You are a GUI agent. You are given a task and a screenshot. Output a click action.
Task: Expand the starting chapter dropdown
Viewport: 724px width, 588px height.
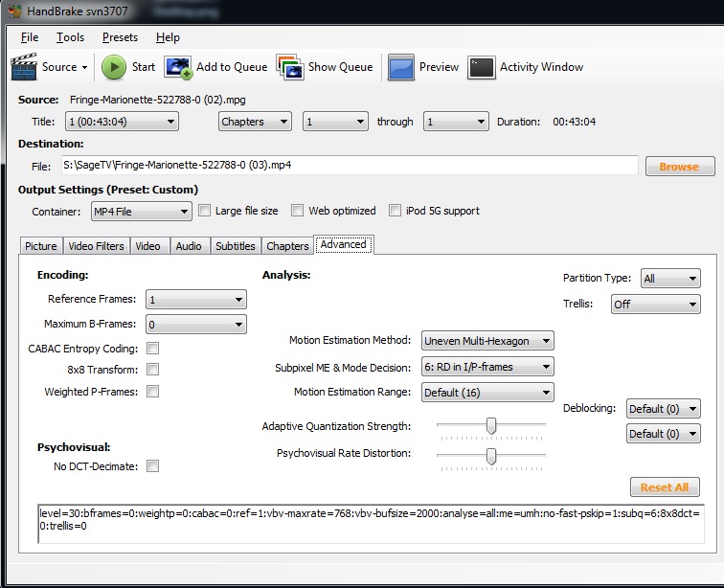[335, 122]
